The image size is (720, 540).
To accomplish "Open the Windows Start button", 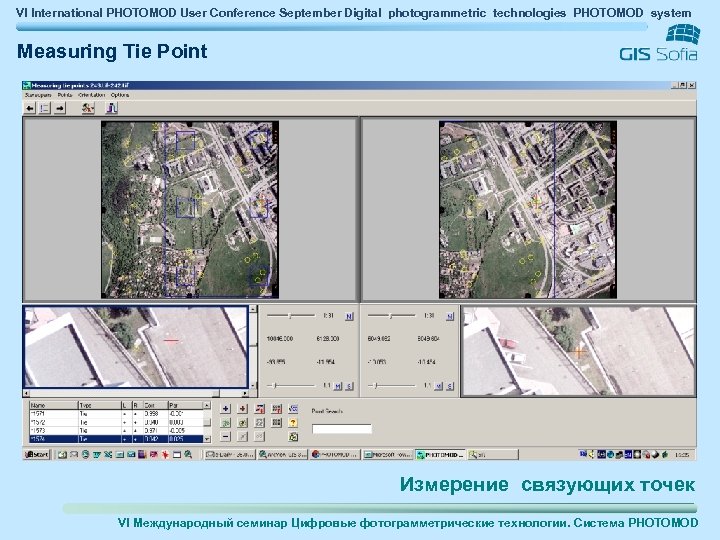I will pos(37,455).
